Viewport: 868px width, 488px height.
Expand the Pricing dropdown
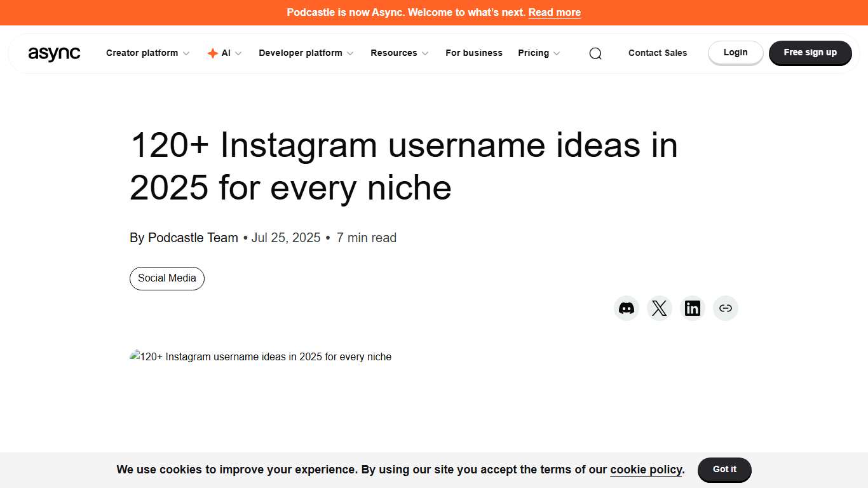pyautogui.click(x=534, y=53)
